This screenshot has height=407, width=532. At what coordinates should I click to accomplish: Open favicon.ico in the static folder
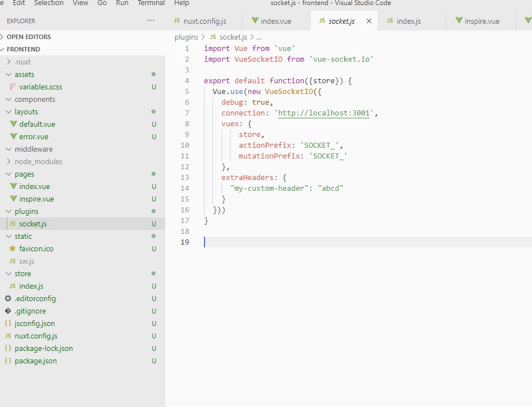pyautogui.click(x=36, y=249)
